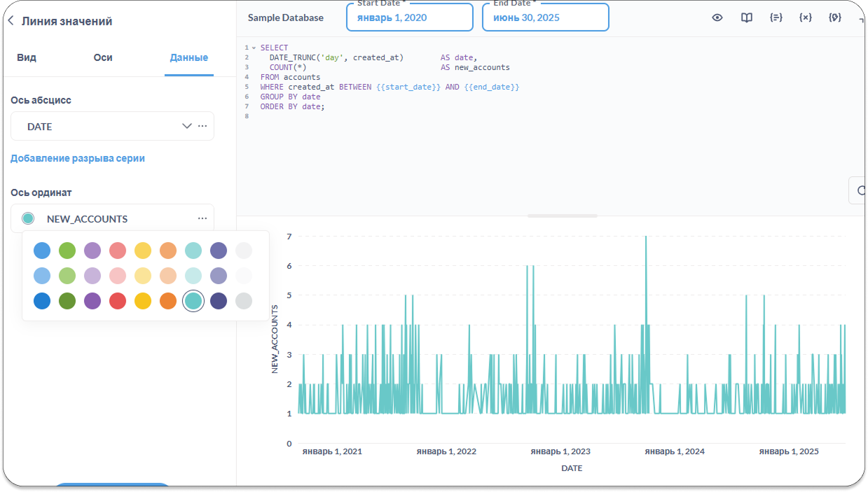Click the back arrow beside Линия значений

[x=11, y=21]
